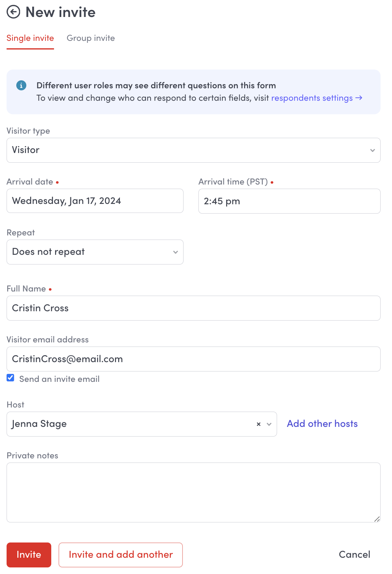Click the Arrival date field
The height and width of the screenshot is (574, 392).
coord(95,201)
